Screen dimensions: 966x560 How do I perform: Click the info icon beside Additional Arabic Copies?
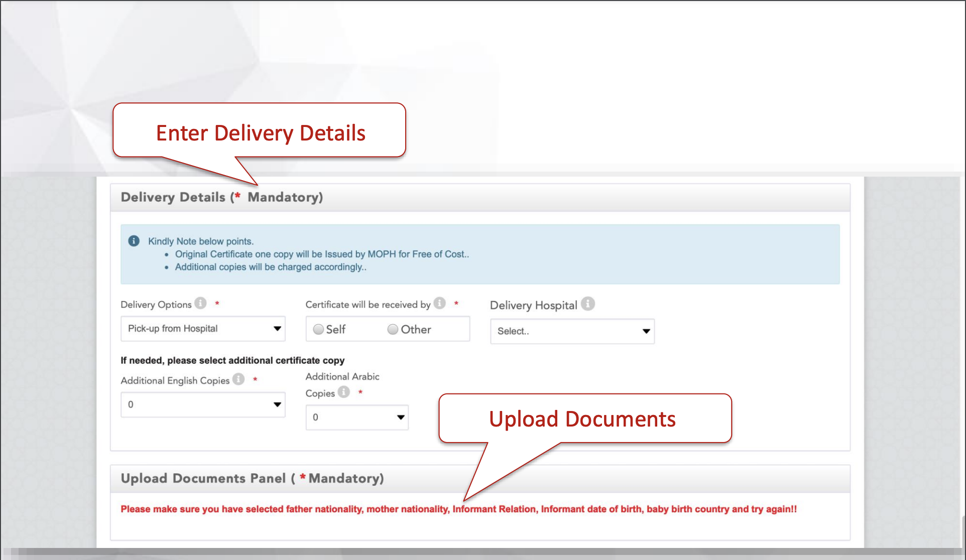click(x=343, y=392)
